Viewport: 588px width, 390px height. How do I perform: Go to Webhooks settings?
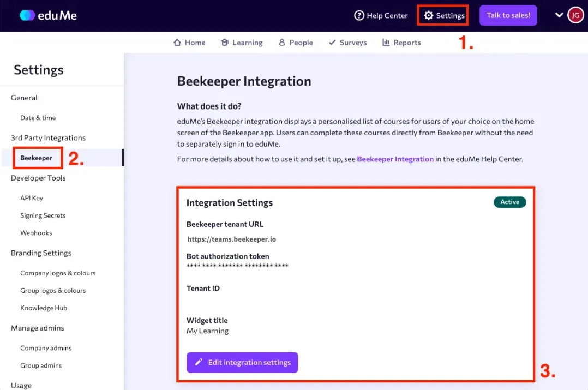[x=36, y=233]
